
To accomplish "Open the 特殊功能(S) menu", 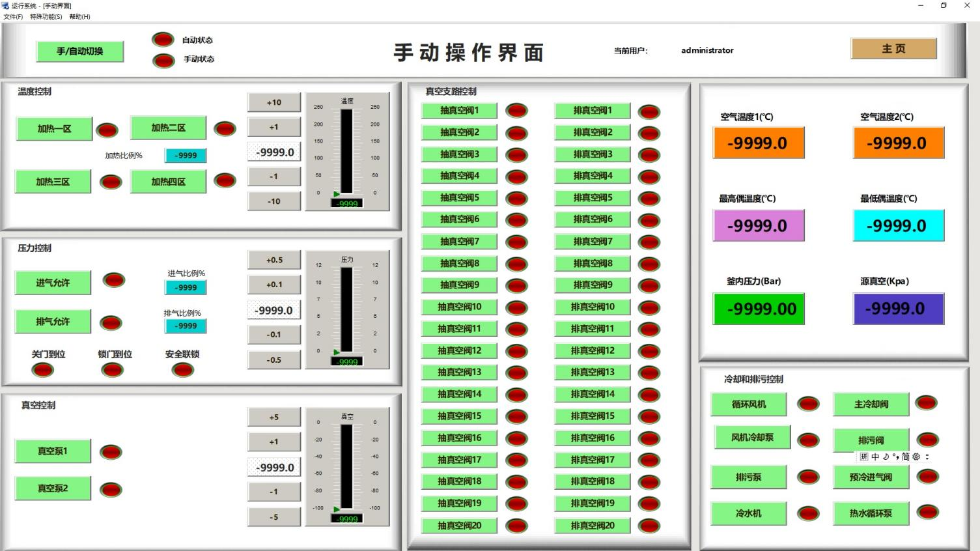I will (x=44, y=16).
